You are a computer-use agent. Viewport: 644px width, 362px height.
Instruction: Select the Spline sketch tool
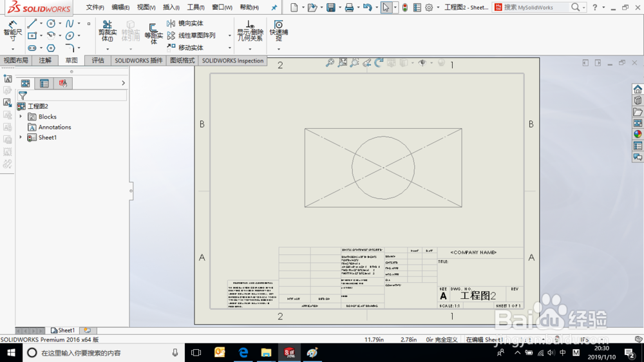pos(70,24)
